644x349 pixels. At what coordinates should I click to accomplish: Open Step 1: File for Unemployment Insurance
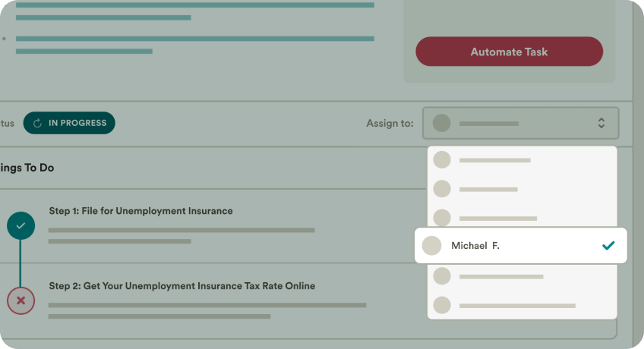pos(140,211)
